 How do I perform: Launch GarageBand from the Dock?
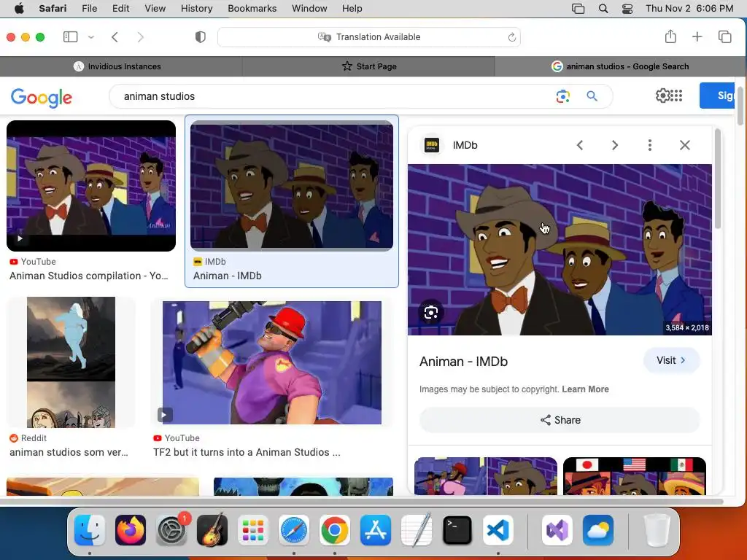212,530
